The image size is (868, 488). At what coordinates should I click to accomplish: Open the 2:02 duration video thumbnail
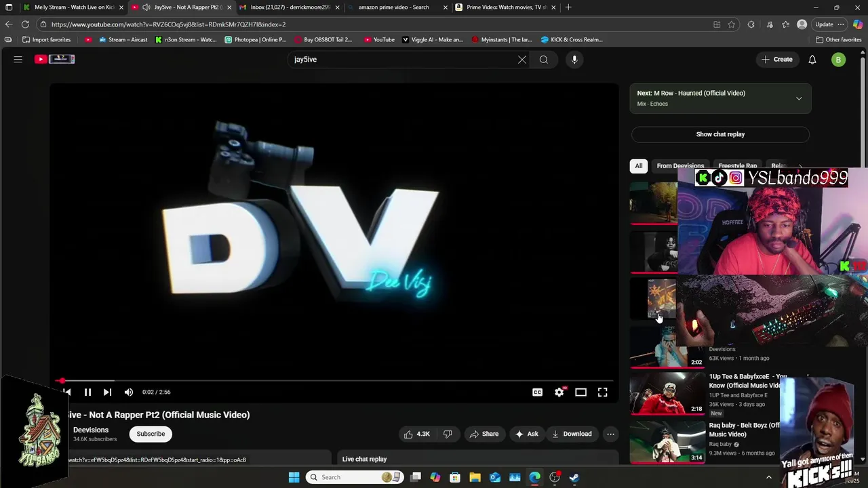[667, 346]
